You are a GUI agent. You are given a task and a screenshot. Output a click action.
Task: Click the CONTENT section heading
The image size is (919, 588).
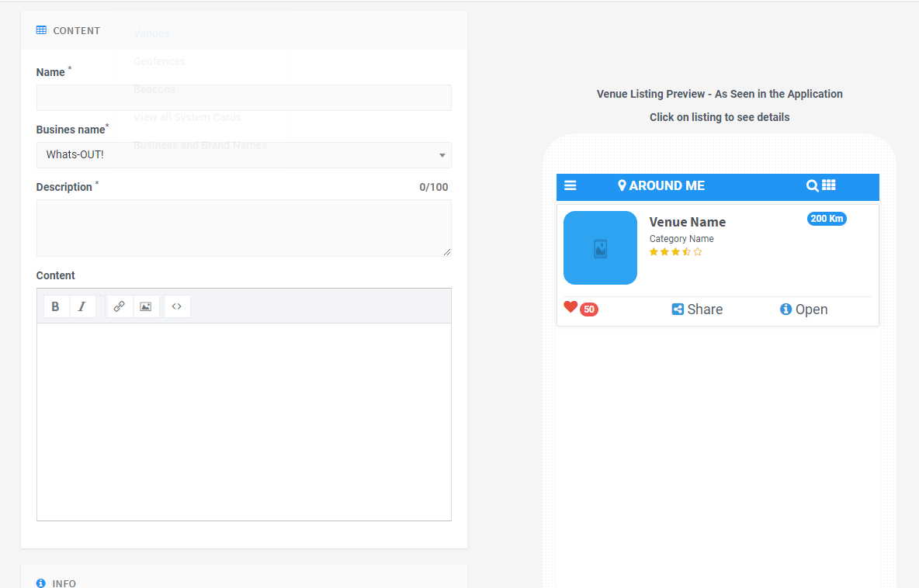pyautogui.click(x=77, y=31)
